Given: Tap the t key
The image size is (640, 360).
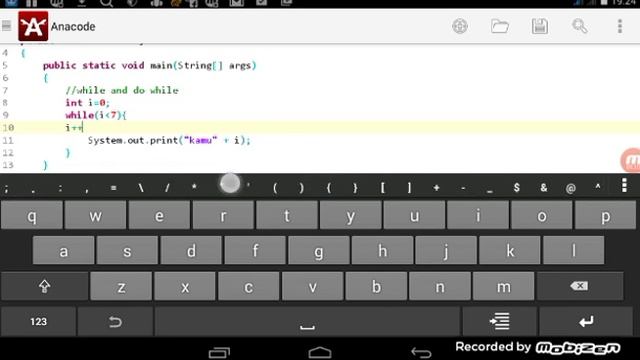Looking at the screenshot, I should coord(287,215).
